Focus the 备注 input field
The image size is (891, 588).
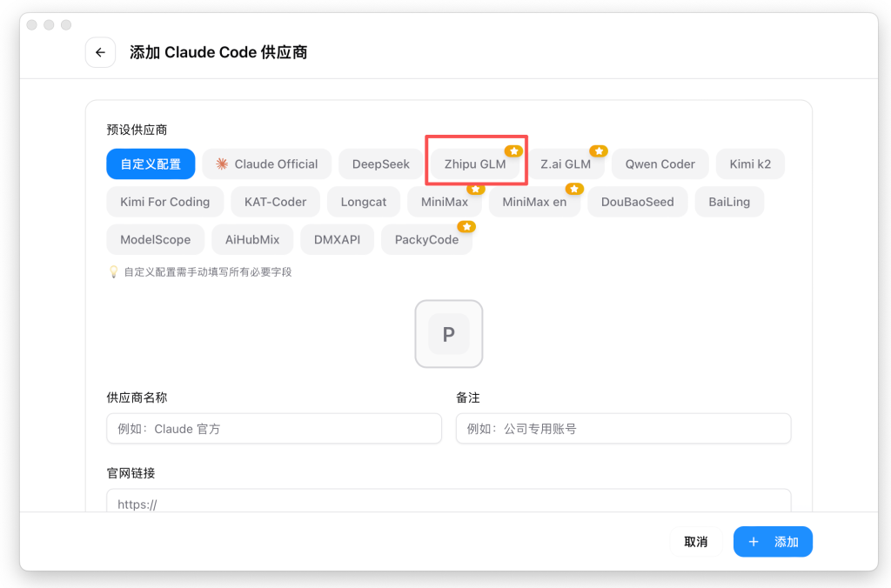623,429
